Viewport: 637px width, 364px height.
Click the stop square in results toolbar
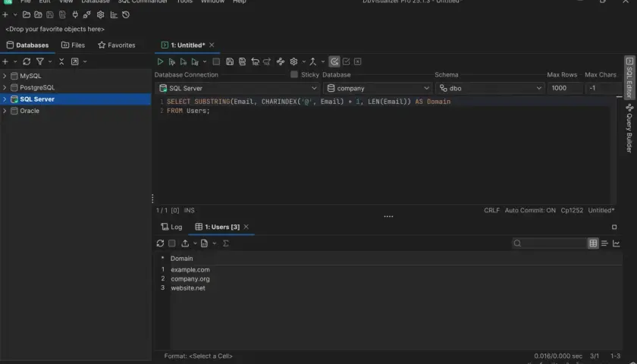[x=172, y=243]
